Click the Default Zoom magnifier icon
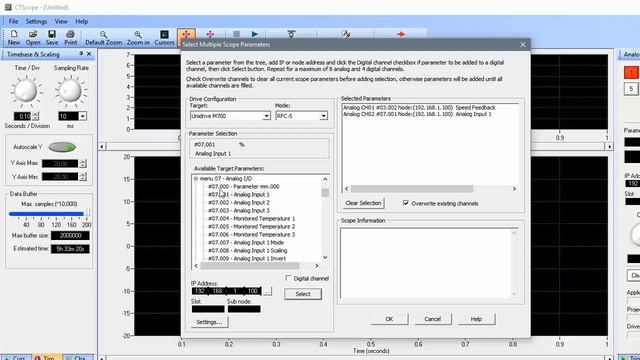This screenshot has width=640, height=360. (x=103, y=34)
